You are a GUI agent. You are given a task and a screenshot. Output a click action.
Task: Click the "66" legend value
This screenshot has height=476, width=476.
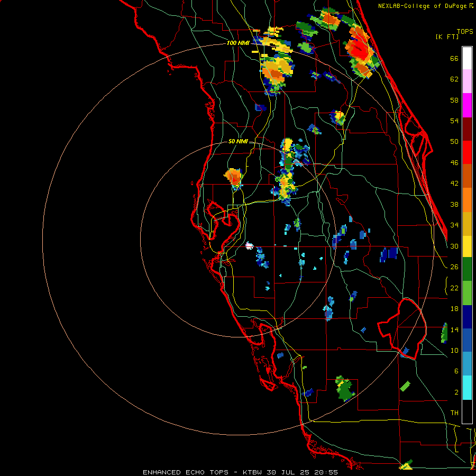(454, 58)
